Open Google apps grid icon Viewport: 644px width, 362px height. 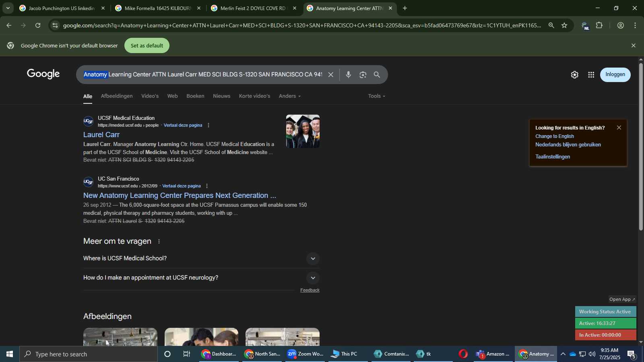pyautogui.click(x=591, y=75)
